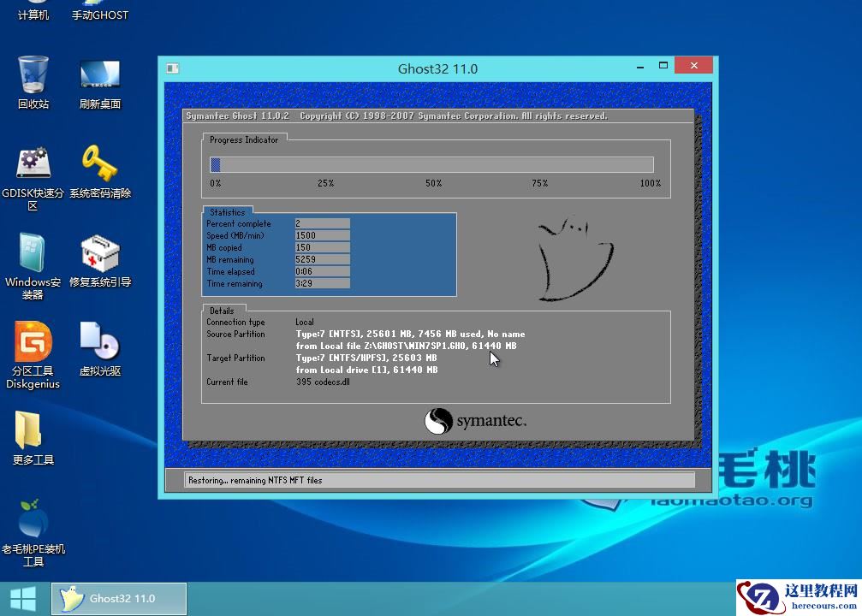Select the Ghost32 11.0 taskbar item

(x=118, y=599)
